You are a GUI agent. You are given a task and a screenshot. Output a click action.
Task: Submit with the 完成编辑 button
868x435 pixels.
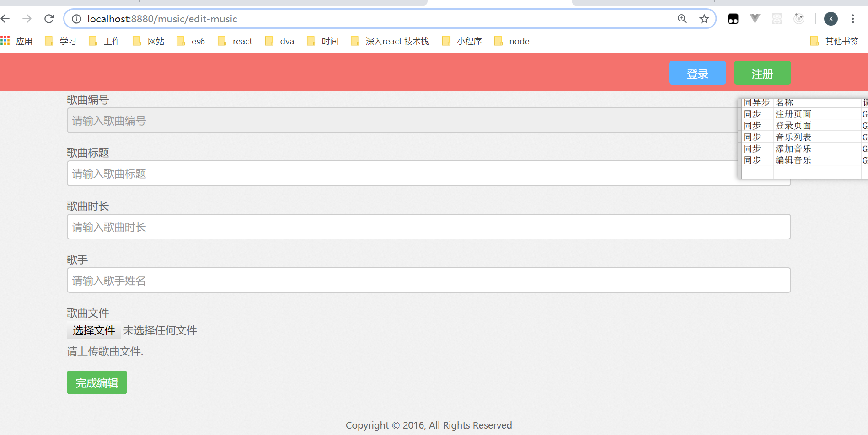[x=97, y=382]
